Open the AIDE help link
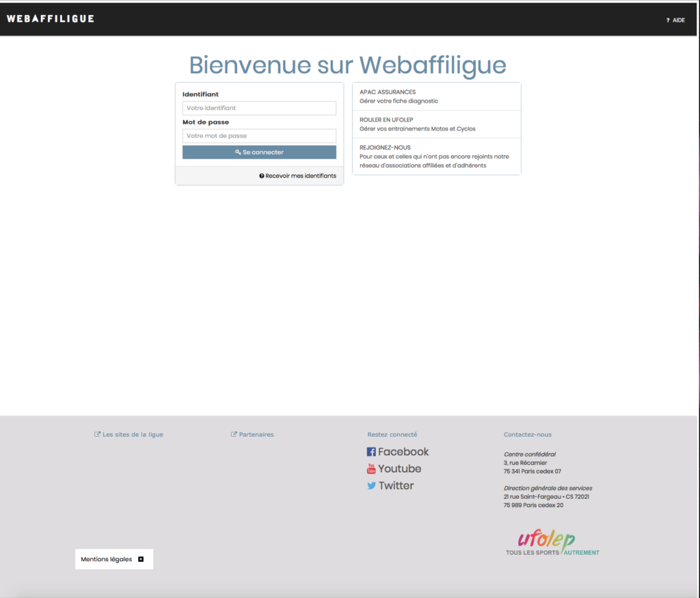700x598 pixels. (x=676, y=20)
